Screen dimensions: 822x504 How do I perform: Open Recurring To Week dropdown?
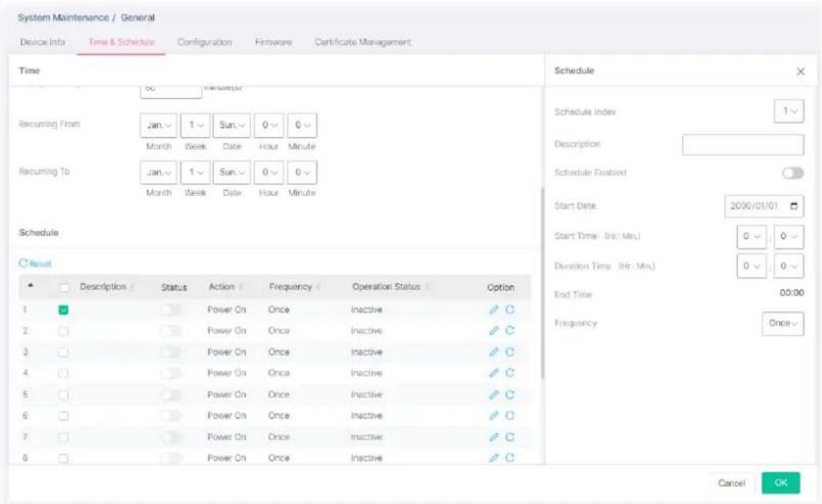point(195,172)
